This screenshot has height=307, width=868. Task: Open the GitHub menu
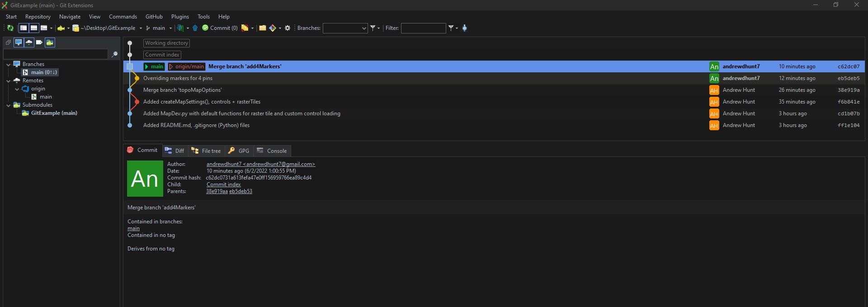[x=154, y=17]
